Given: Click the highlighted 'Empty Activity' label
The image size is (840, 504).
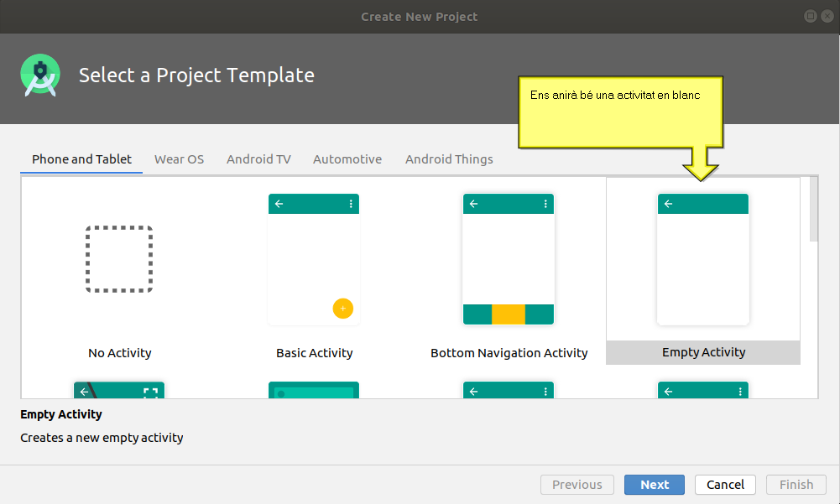Looking at the screenshot, I should point(703,352).
